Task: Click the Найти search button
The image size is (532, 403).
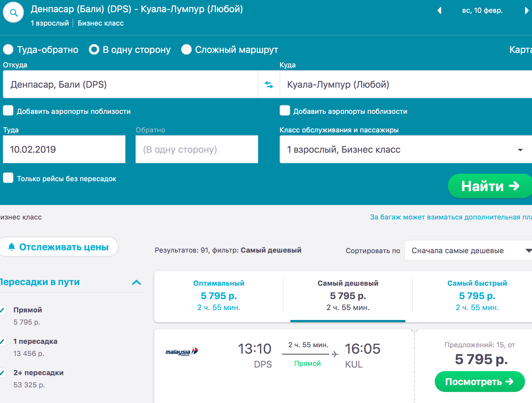Action: click(490, 186)
